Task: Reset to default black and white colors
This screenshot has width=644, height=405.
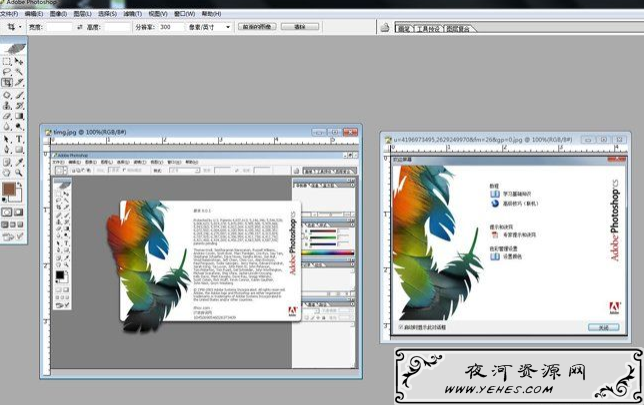Action: click(5, 200)
